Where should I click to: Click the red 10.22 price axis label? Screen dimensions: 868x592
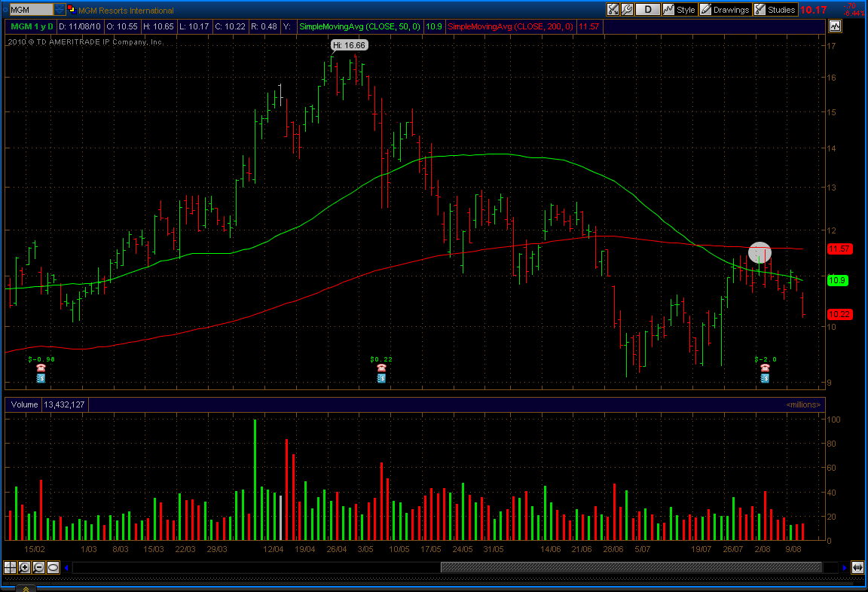(x=839, y=314)
